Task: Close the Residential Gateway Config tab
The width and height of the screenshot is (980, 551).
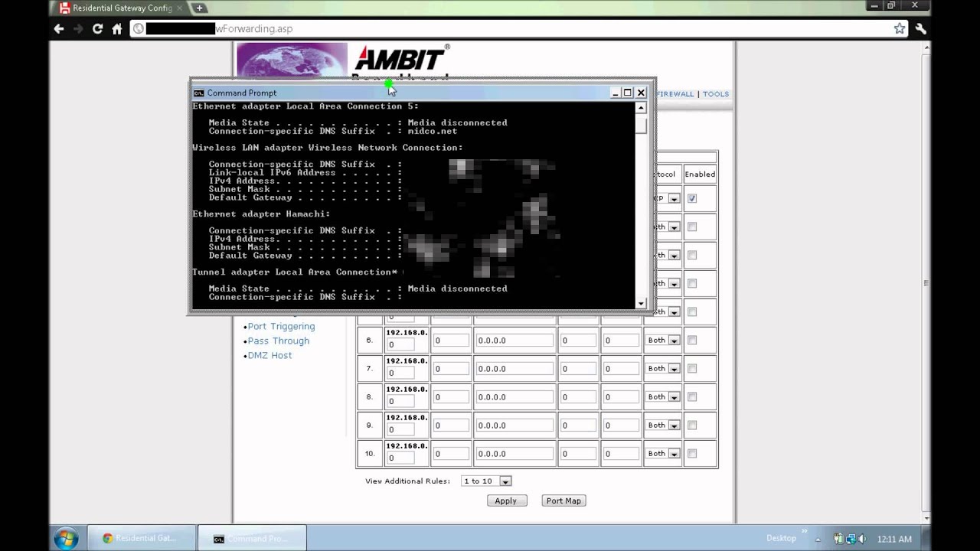Action: 180,8
